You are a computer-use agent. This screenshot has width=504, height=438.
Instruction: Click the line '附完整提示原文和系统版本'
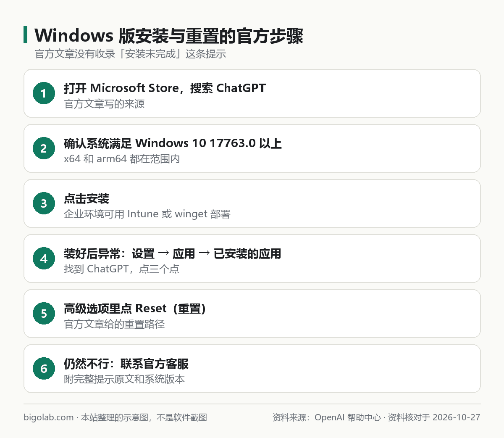[x=124, y=379]
